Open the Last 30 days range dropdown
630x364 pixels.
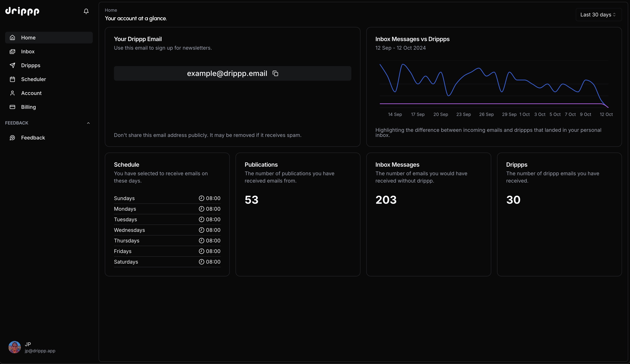[599, 15]
